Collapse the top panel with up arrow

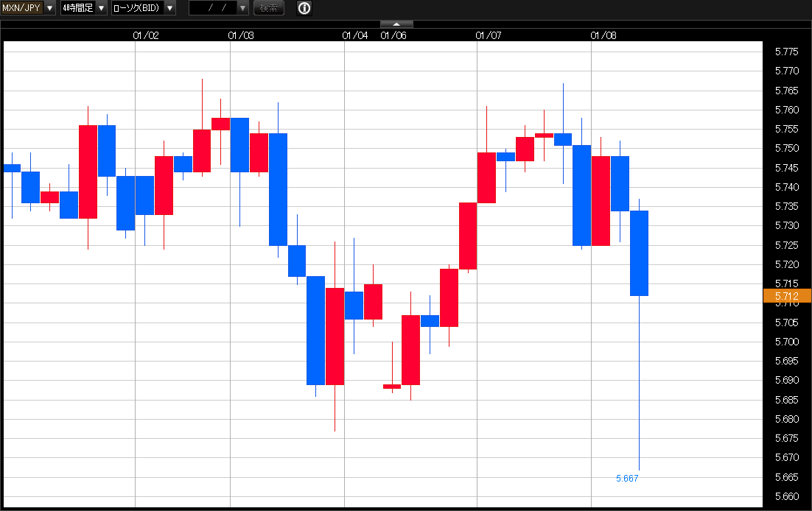(396, 24)
